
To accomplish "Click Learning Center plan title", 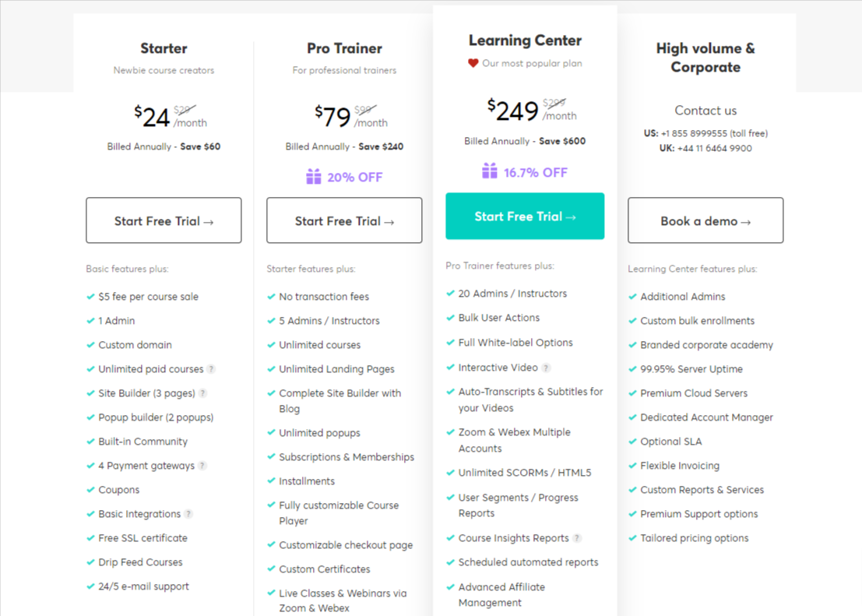I will 525,40.
